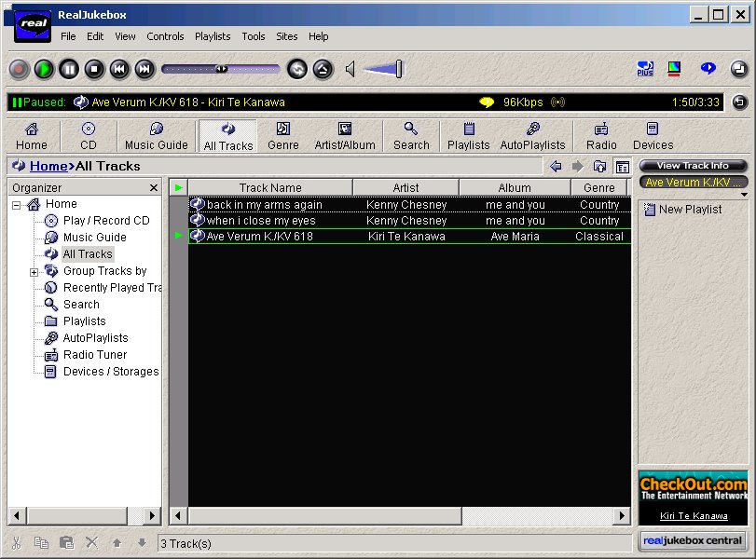Click the View Track Info button
The width and height of the screenshot is (756, 559).
[x=693, y=166]
